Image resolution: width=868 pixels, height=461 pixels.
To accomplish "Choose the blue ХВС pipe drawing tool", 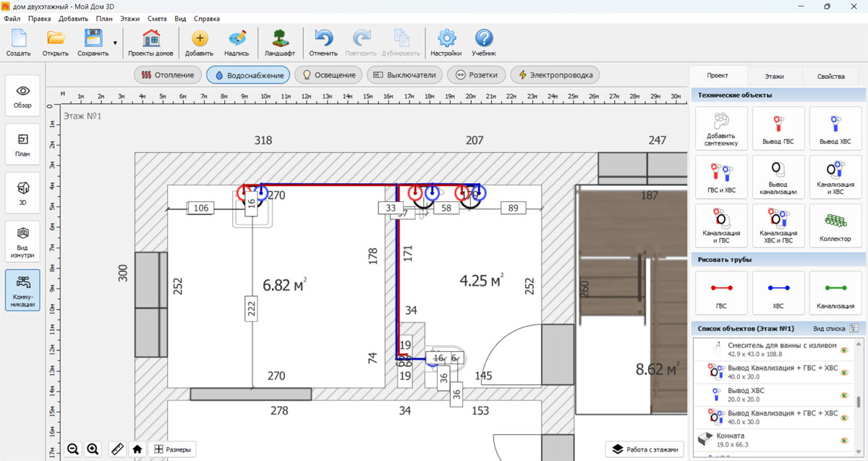I will [x=778, y=293].
